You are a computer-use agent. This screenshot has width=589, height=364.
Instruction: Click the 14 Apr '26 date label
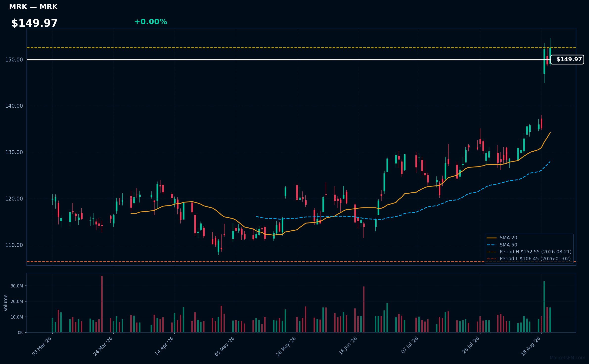(x=164, y=346)
